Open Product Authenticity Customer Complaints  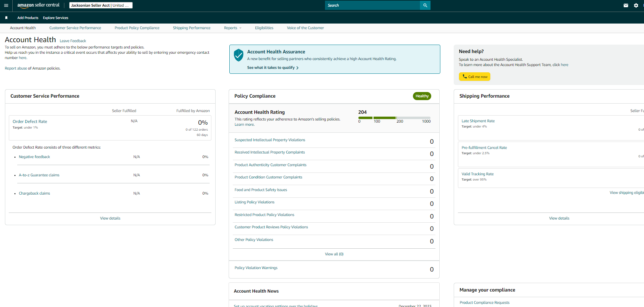[270, 165]
